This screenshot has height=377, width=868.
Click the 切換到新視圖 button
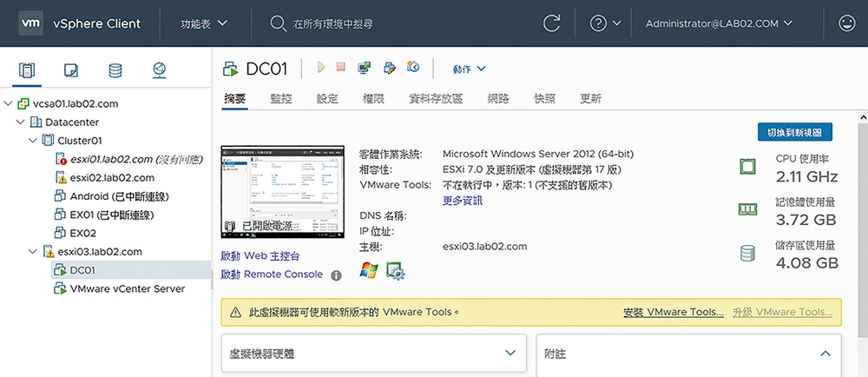tap(795, 133)
